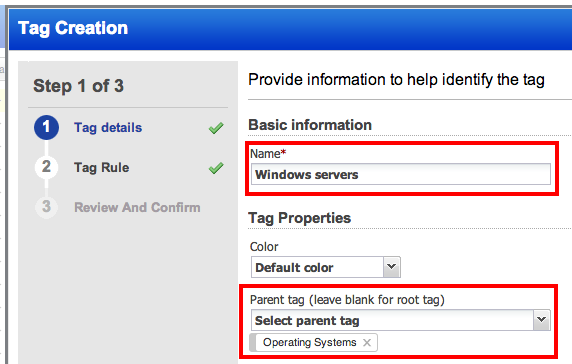Select the Review And Confirm step
572x364 pixels.
(x=137, y=207)
